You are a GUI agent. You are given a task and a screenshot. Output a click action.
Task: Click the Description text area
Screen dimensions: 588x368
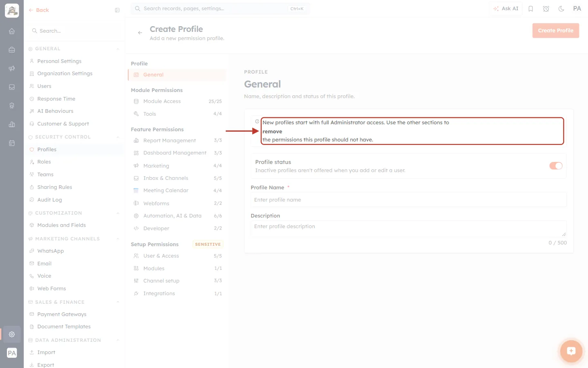point(409,229)
